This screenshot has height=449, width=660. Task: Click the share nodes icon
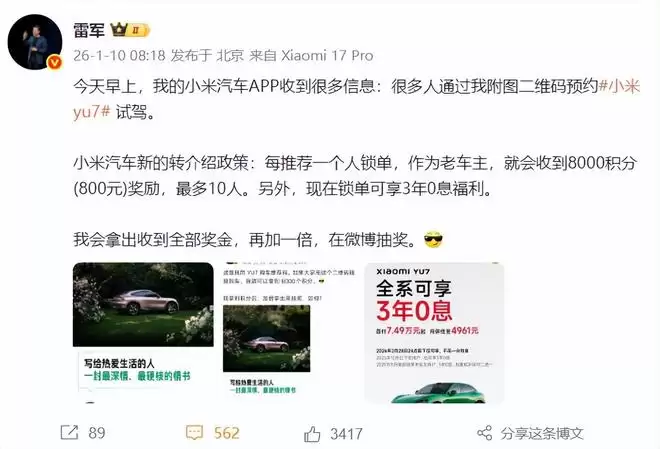click(x=484, y=433)
